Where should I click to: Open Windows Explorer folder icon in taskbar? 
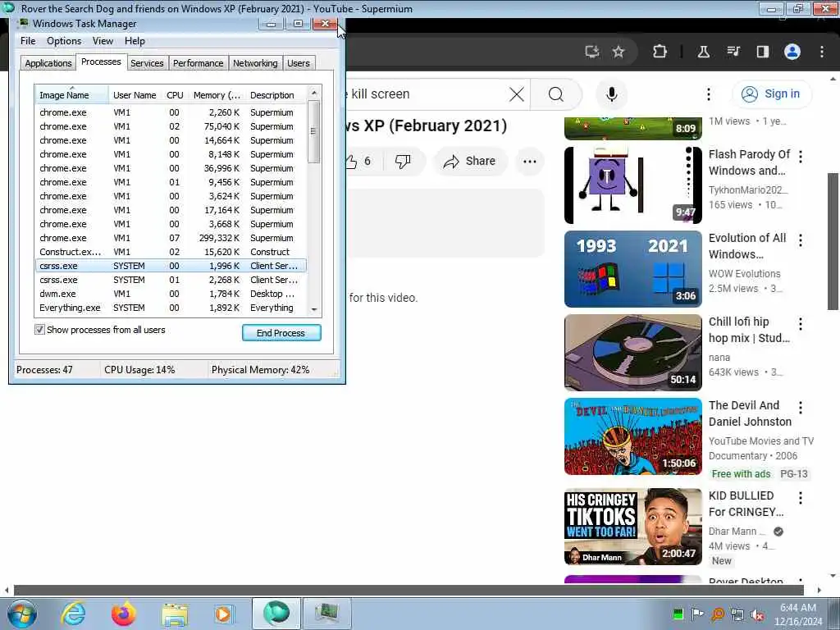[x=175, y=615]
